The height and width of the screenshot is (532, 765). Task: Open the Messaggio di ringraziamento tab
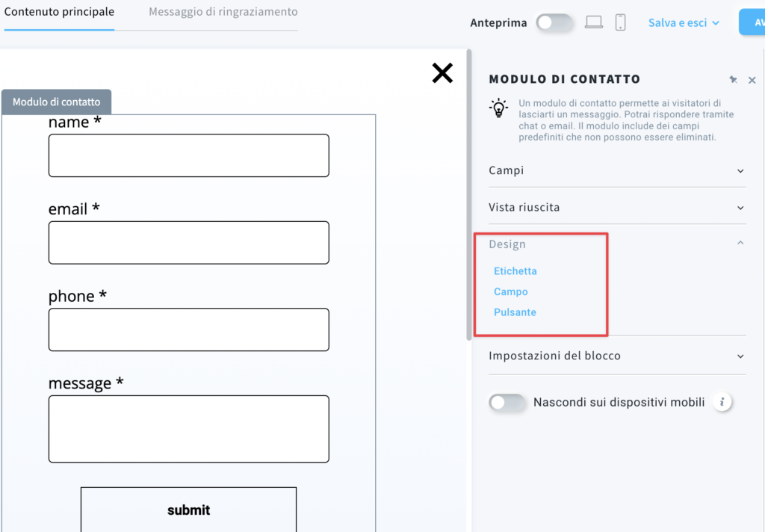[x=223, y=12]
